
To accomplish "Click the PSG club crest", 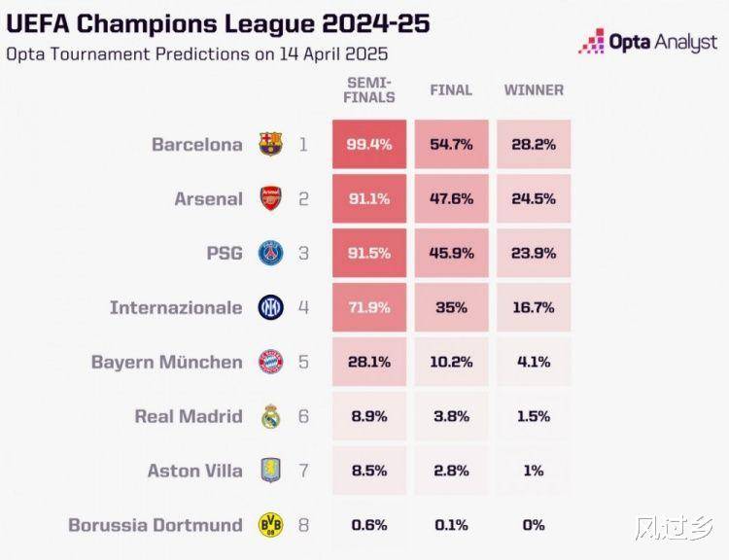I will pyautogui.click(x=270, y=254).
